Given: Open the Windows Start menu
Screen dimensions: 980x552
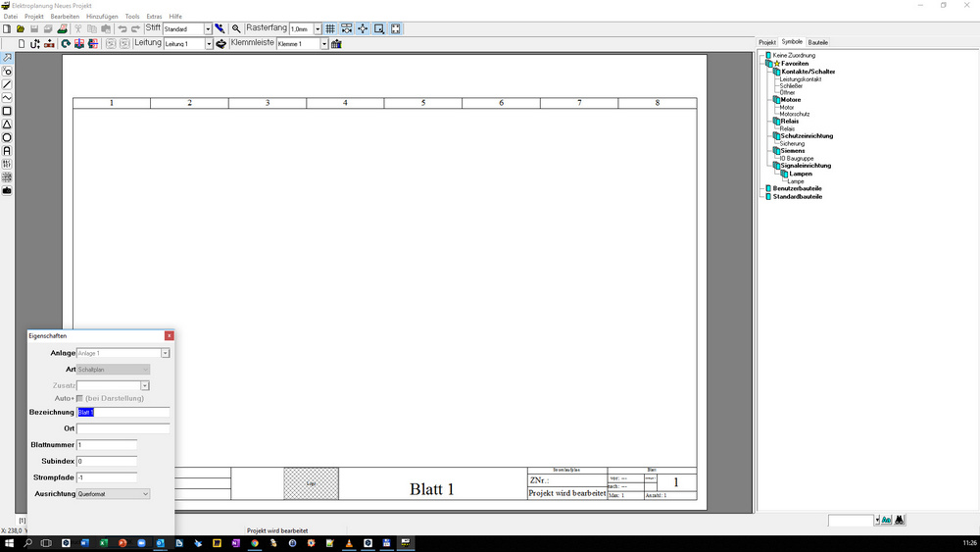Looking at the screenshot, I should click(9, 542).
